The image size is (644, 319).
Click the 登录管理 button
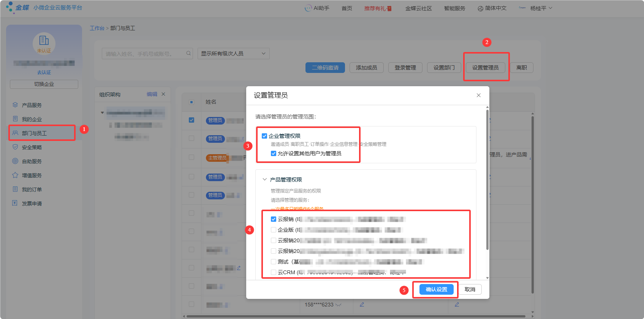coord(405,68)
